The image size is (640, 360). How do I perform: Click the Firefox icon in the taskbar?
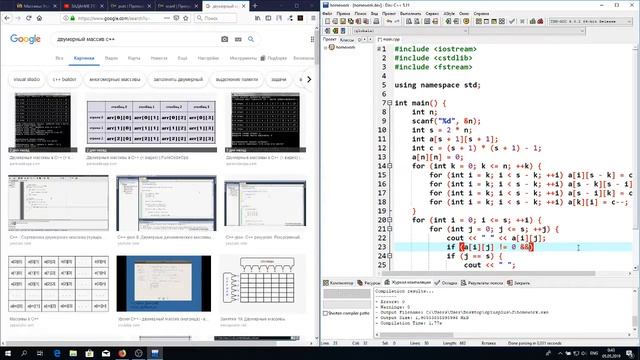click(122, 353)
